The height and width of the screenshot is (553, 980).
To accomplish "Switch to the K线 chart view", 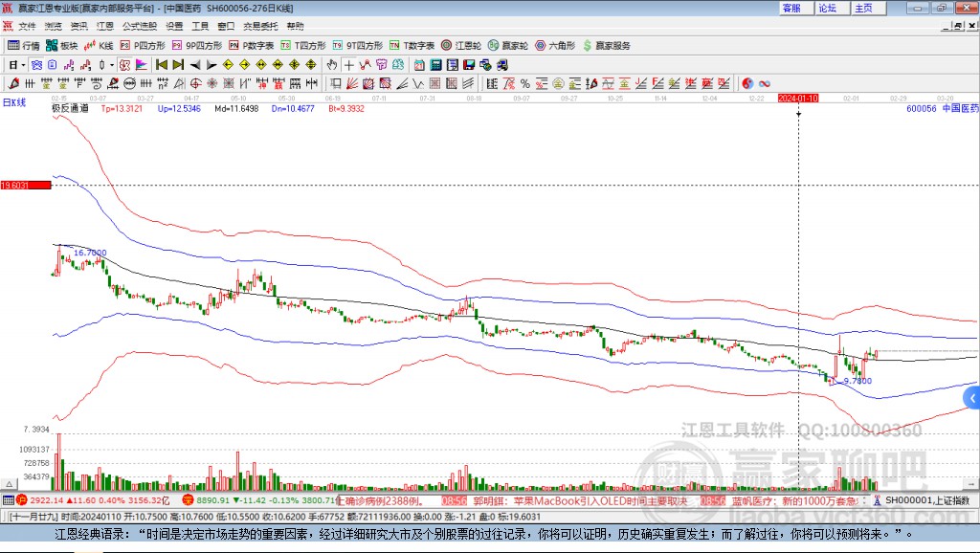I will click(x=99, y=46).
